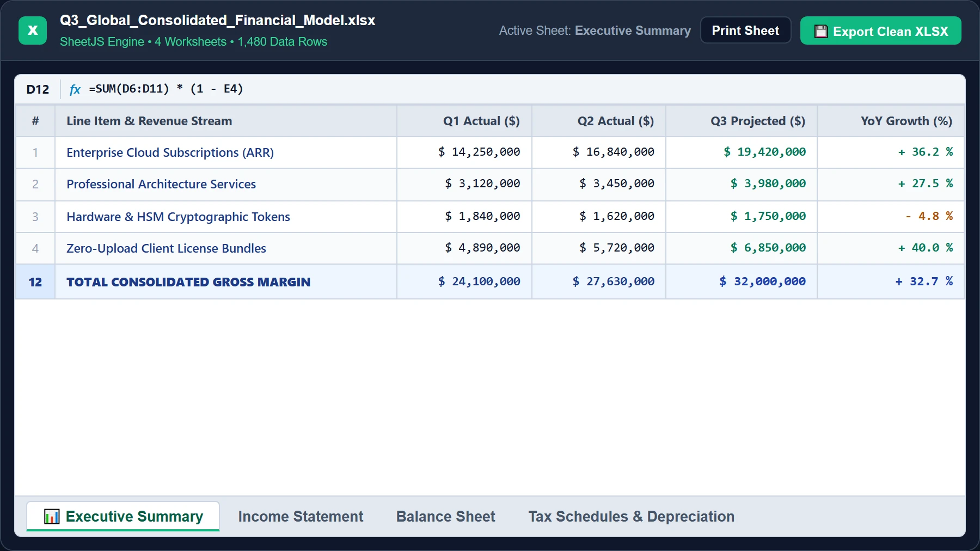The height and width of the screenshot is (551, 980).
Task: Switch to the Income Statement tab
Action: [x=301, y=516]
